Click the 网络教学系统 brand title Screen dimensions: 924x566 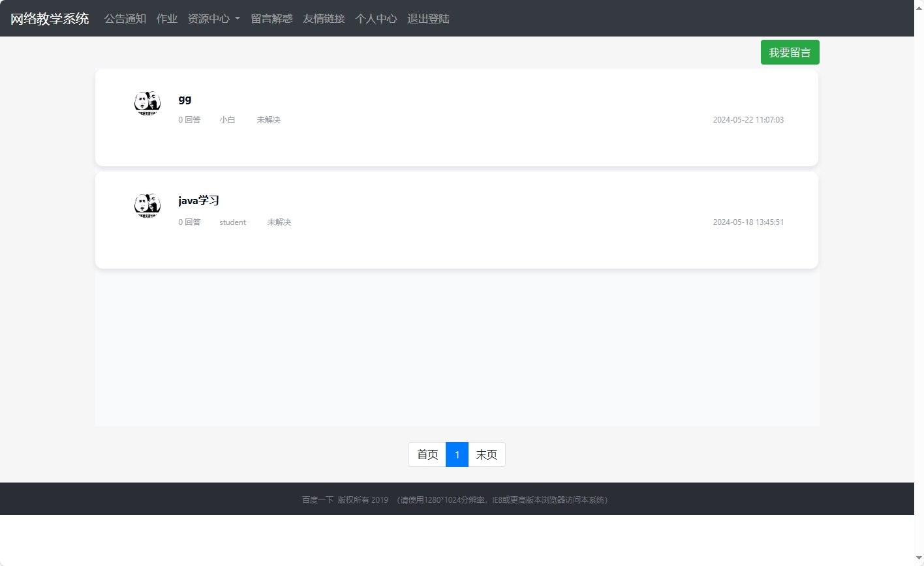50,18
